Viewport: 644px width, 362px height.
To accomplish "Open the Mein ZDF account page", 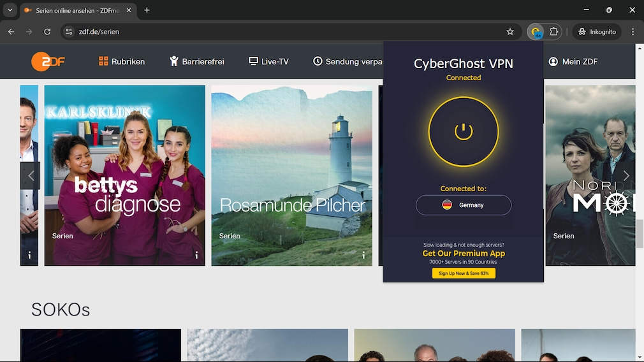I will coord(573,62).
